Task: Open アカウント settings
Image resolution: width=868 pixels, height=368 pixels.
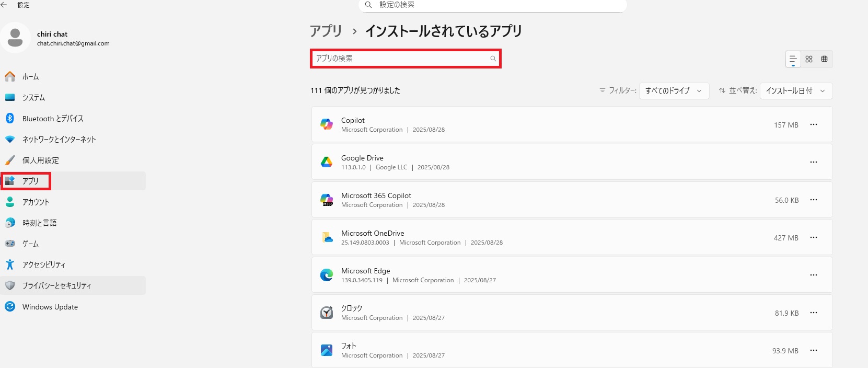Action: (73, 202)
